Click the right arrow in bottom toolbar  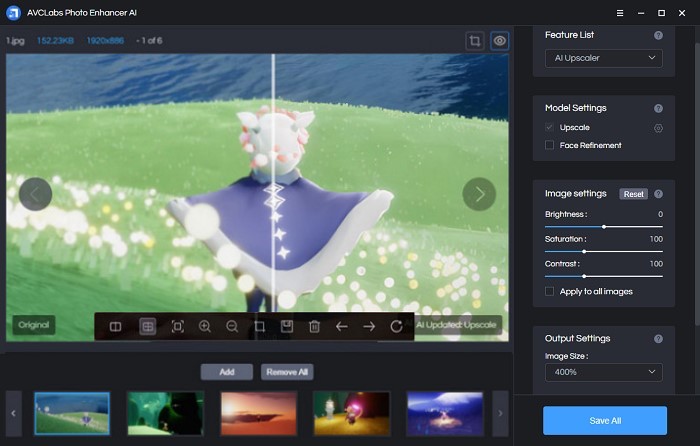point(369,327)
